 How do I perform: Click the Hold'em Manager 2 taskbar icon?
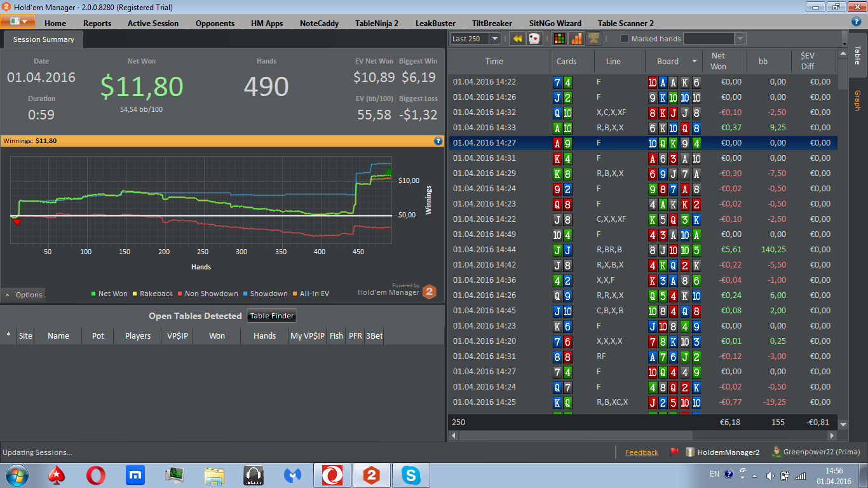(x=372, y=475)
